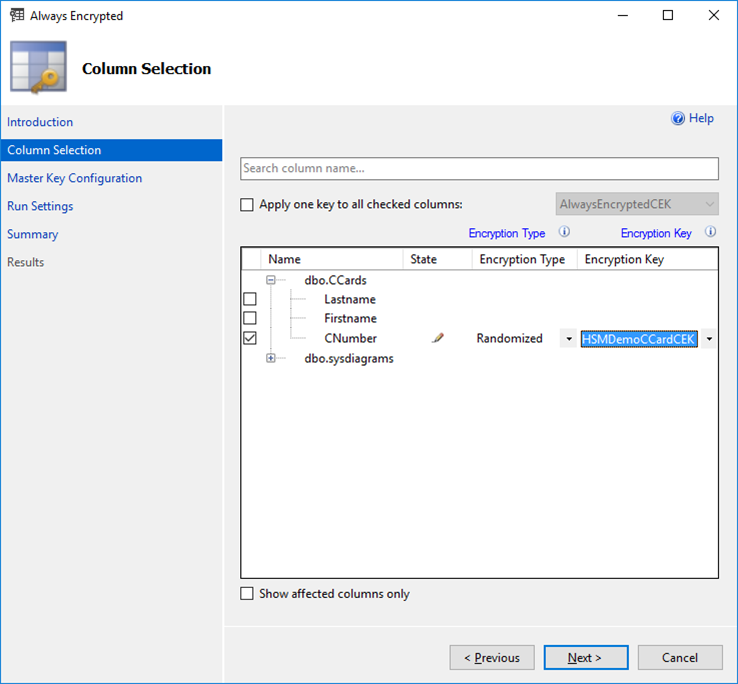738x684 pixels.
Task: Open the Randomized encryption type dropdown
Action: click(569, 339)
